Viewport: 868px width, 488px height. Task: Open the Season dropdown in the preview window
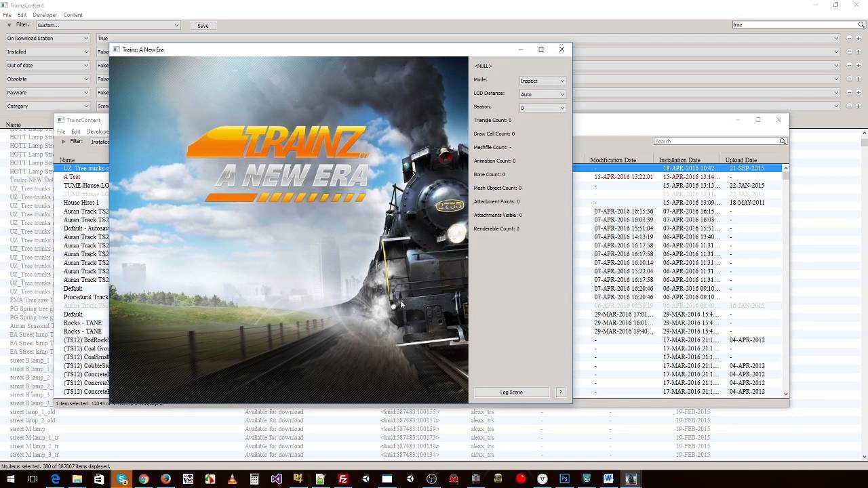coord(542,108)
